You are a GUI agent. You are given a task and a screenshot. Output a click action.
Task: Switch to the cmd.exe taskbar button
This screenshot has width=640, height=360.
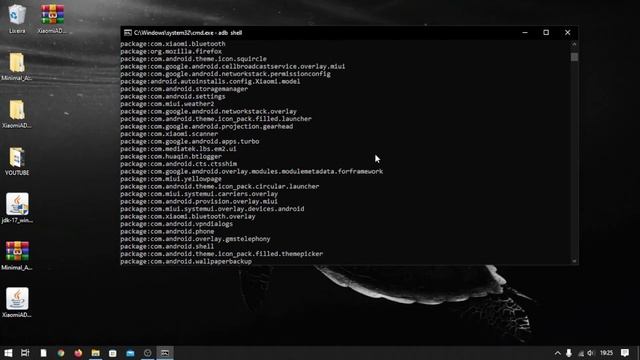click(165, 353)
